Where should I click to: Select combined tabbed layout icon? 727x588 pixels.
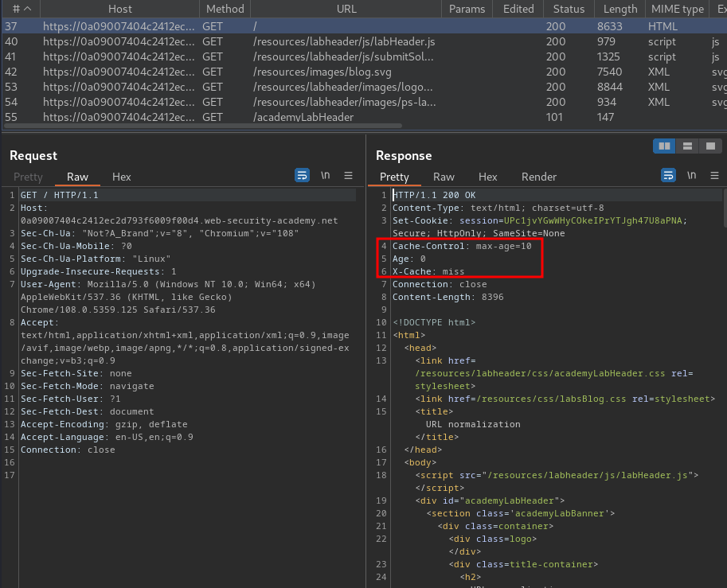(x=710, y=146)
